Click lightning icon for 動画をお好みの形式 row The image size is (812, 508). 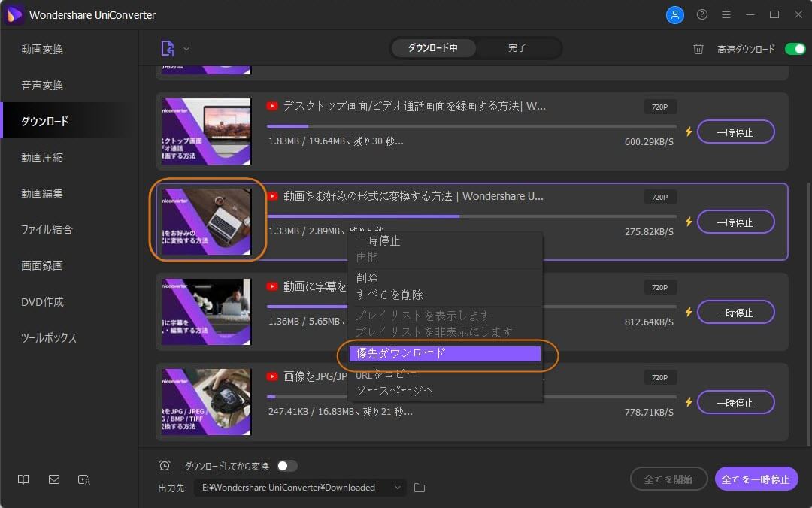coord(688,222)
